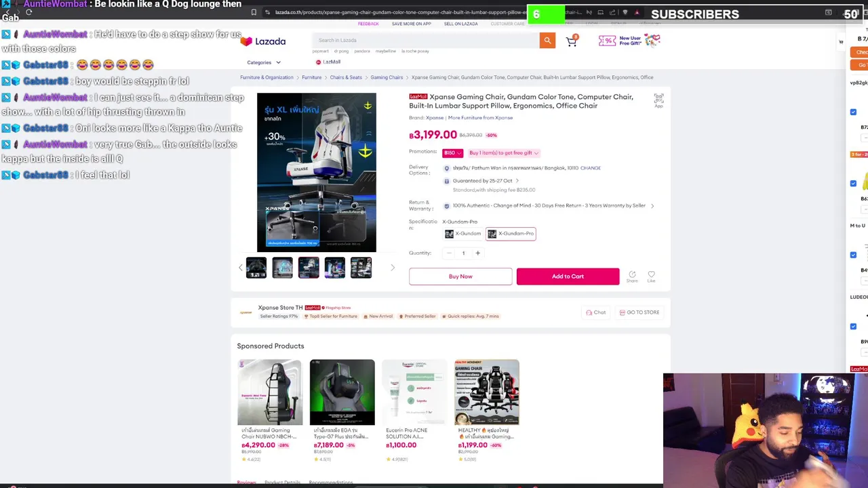Go to Furniture & Organization breadcrumb
The height and width of the screenshot is (488, 868).
[x=267, y=77]
